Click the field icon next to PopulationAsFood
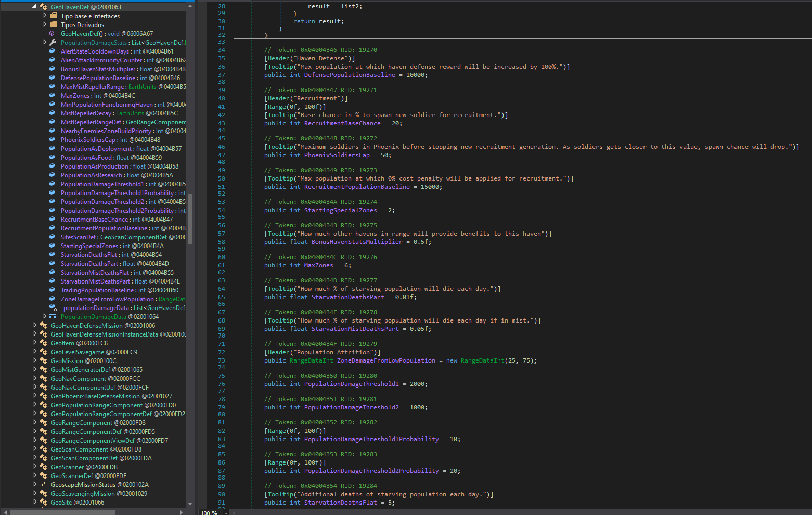 click(x=52, y=157)
